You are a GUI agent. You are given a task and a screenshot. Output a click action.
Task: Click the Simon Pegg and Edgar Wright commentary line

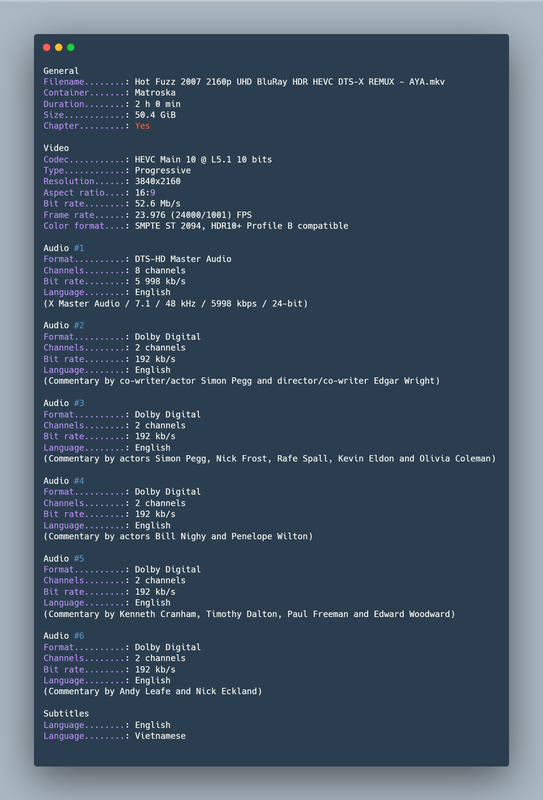click(241, 381)
